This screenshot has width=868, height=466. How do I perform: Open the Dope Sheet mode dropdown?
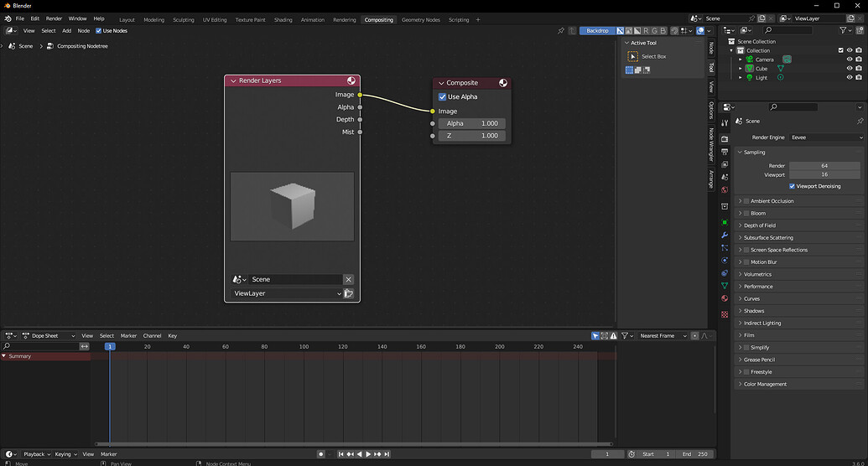[x=48, y=336]
